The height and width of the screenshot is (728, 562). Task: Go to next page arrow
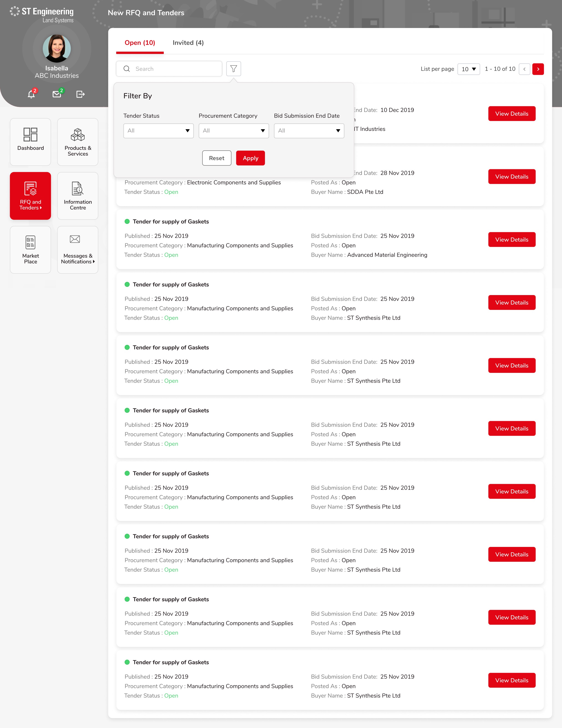[538, 69]
